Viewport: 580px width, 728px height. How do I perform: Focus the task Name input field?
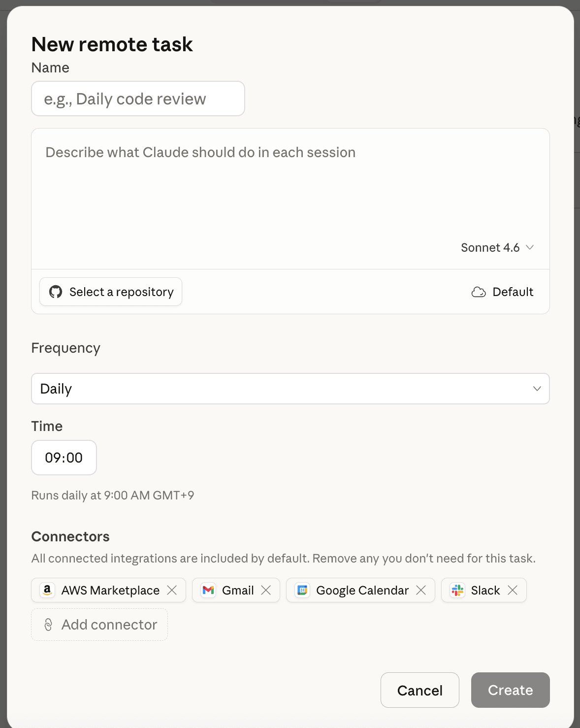(138, 99)
